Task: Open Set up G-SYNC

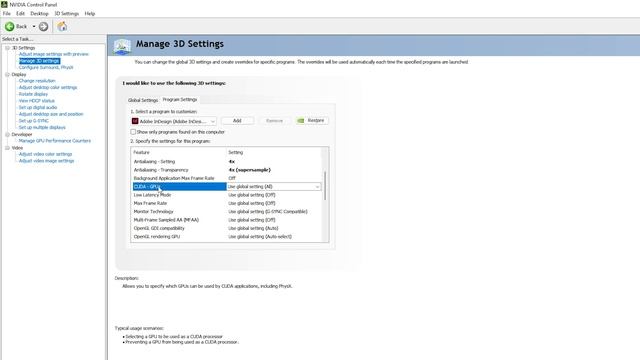Action: click(x=34, y=121)
